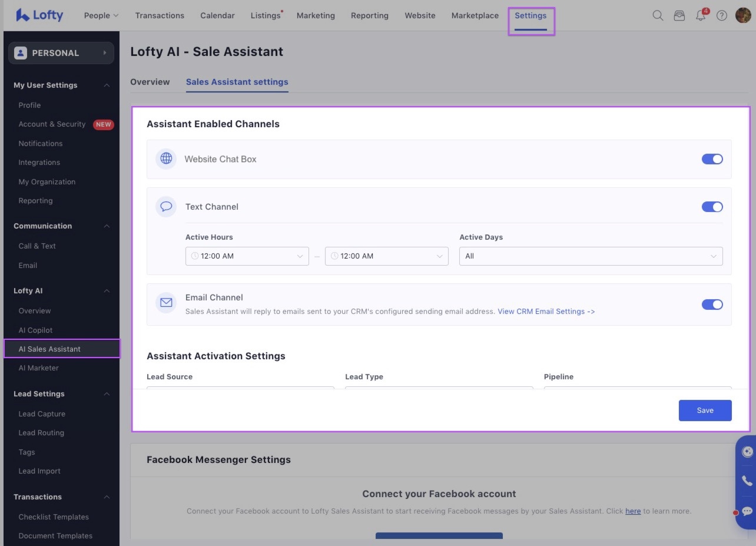Switch off the Email Channel toggle
The height and width of the screenshot is (546, 756).
(x=712, y=305)
